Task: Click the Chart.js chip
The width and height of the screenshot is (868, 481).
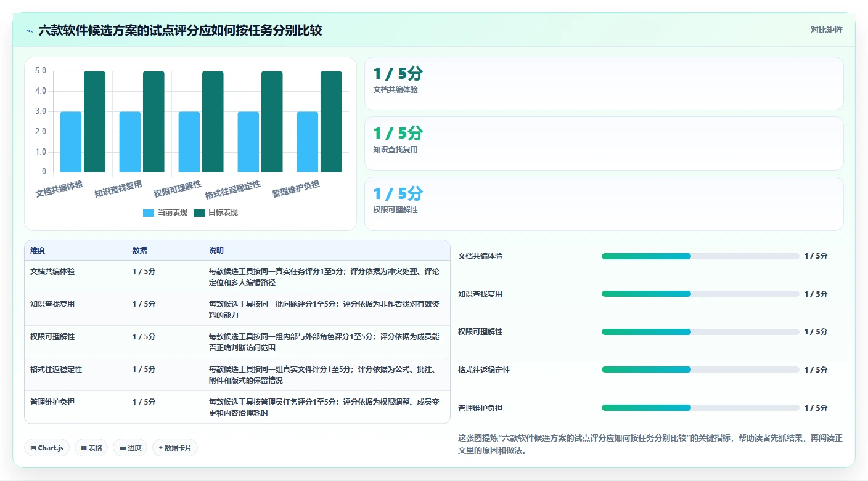Action: [47, 448]
